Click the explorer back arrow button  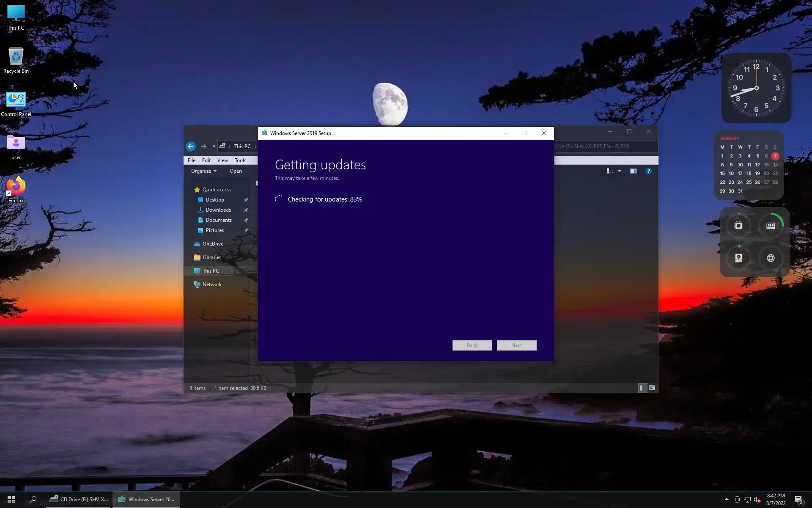[191, 146]
